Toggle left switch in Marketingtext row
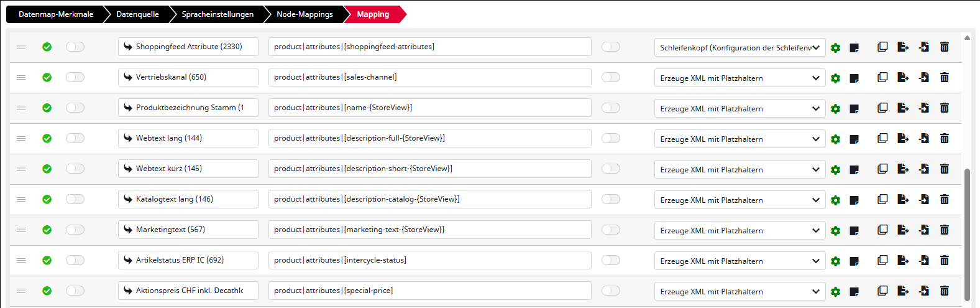 coord(75,230)
